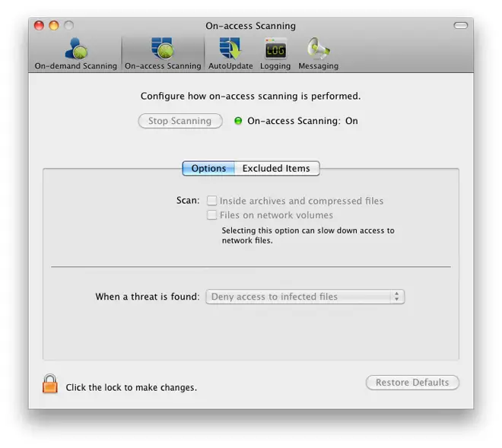Open the Messaging preferences pane
This screenshot has height=448, width=502.
(318, 53)
